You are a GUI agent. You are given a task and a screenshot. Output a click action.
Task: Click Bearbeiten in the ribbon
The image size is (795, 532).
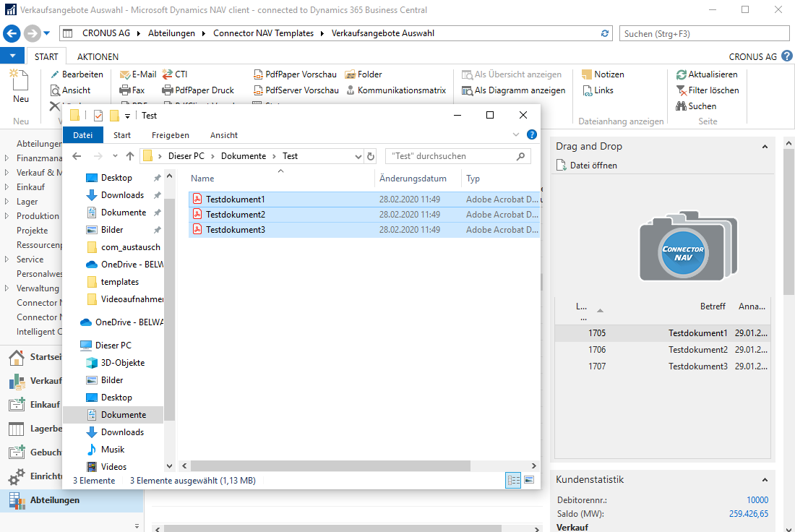click(x=77, y=74)
